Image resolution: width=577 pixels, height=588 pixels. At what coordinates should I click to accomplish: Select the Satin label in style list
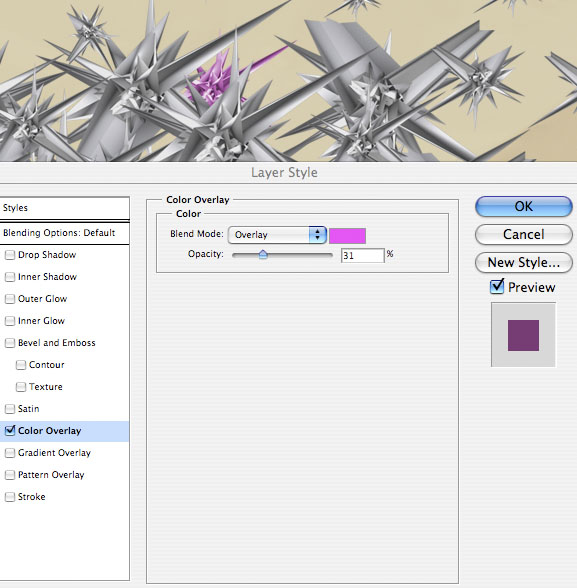pyautogui.click(x=28, y=409)
